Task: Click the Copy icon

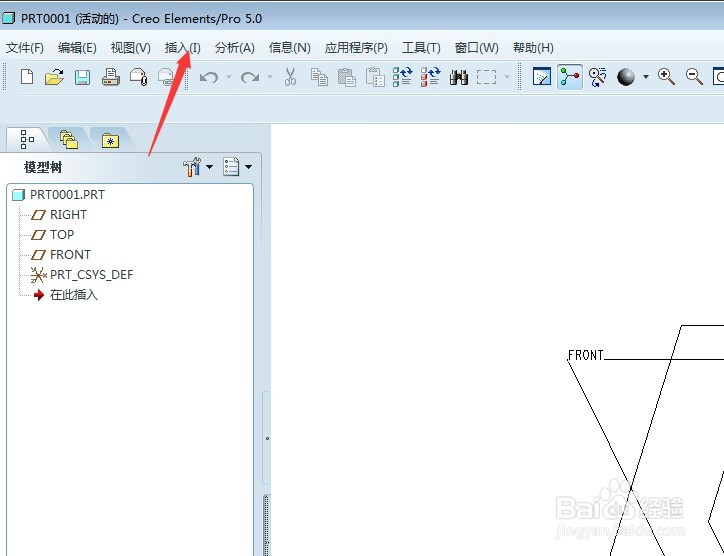Action: point(319,77)
